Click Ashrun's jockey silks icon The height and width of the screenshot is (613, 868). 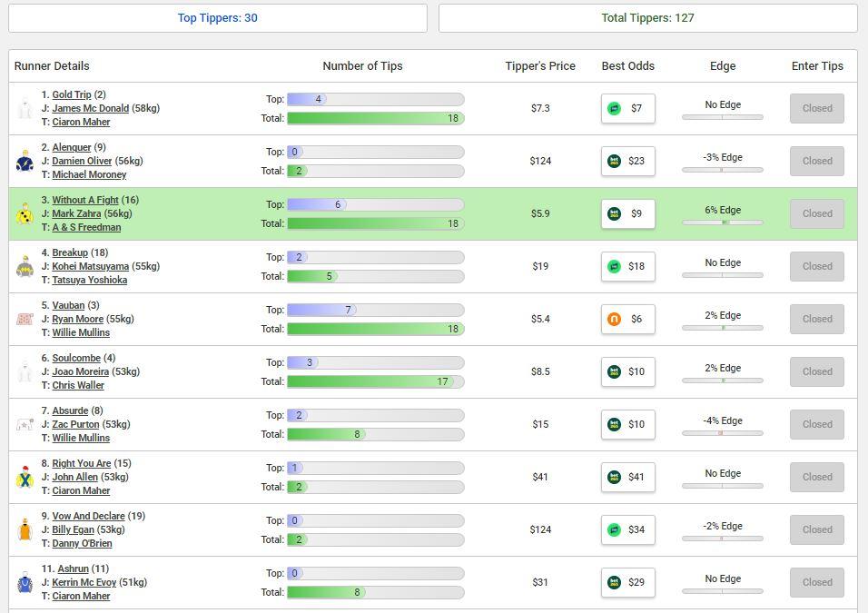(25, 582)
